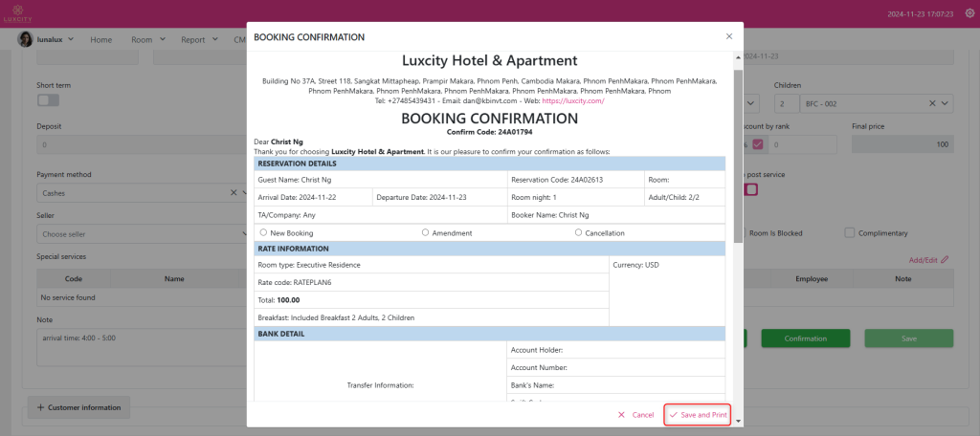Open the settings gear icon
Image resolution: width=980 pixels, height=436 pixels.
coord(969,13)
